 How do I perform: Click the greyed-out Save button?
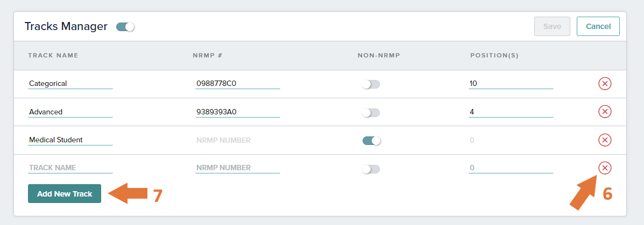(552, 26)
